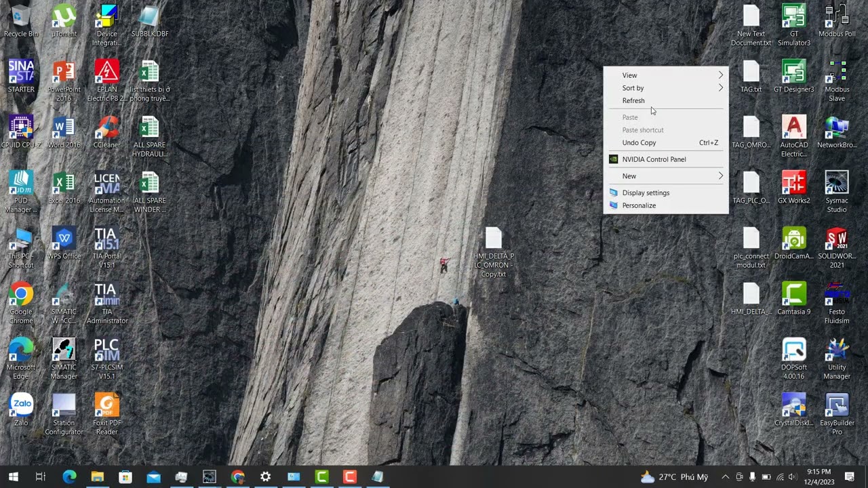This screenshot has width=868, height=488.
Task: Select the TIA Portal V15.1 shortcut
Action: (x=107, y=248)
